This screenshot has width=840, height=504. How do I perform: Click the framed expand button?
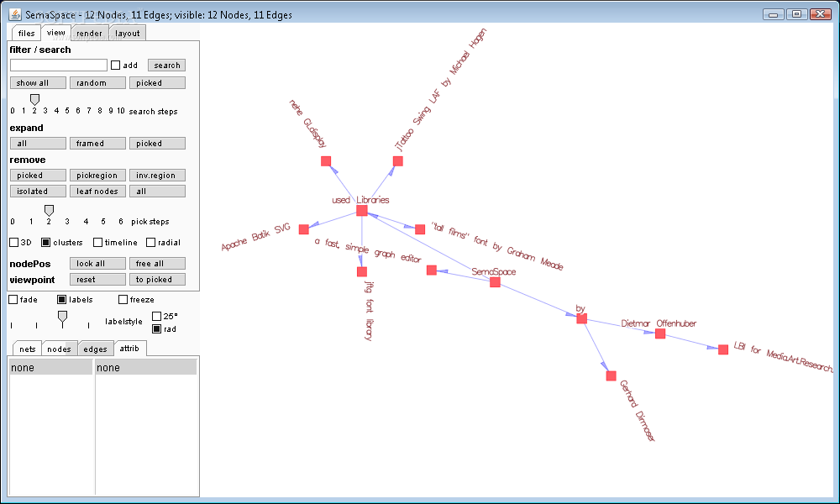(97, 144)
